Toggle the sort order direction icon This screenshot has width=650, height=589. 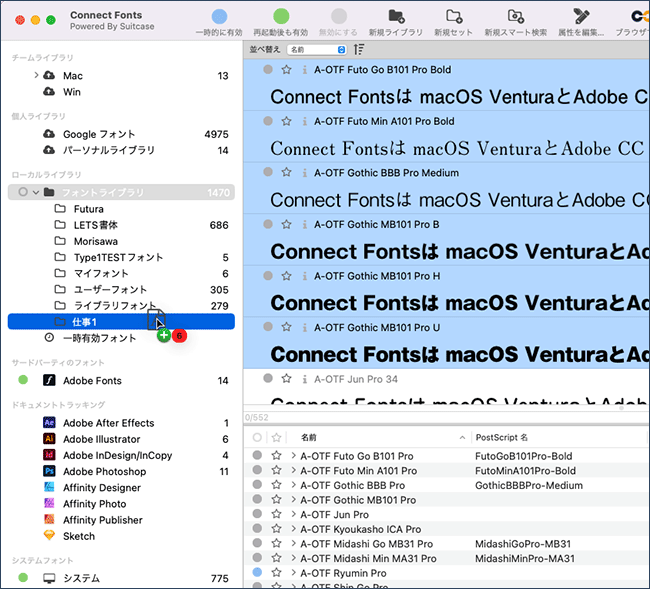coord(359,49)
